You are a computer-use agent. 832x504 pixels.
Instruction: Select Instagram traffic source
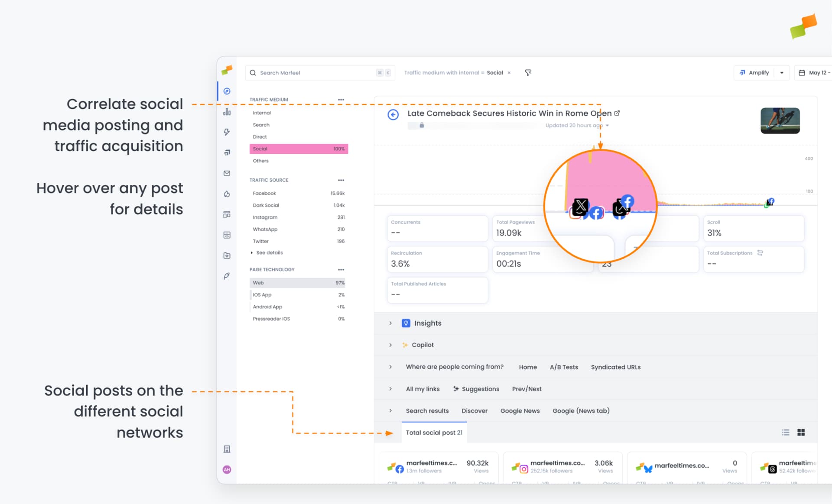tap(299, 217)
